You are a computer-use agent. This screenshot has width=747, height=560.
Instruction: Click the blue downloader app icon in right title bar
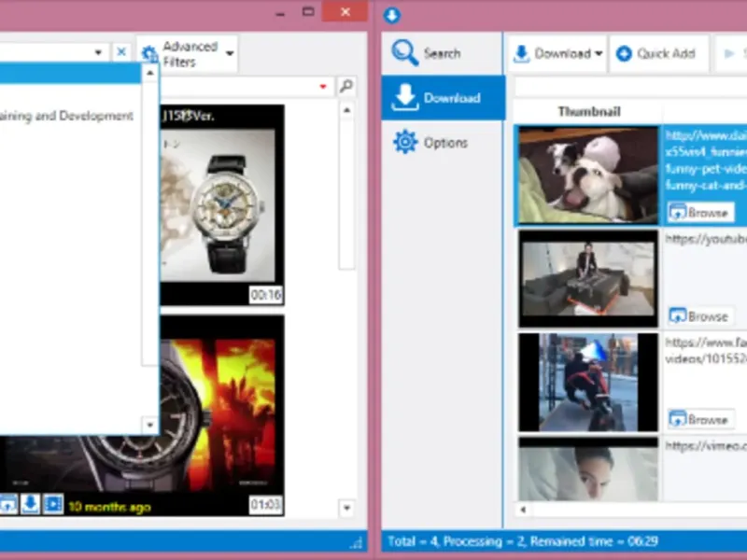click(x=391, y=15)
